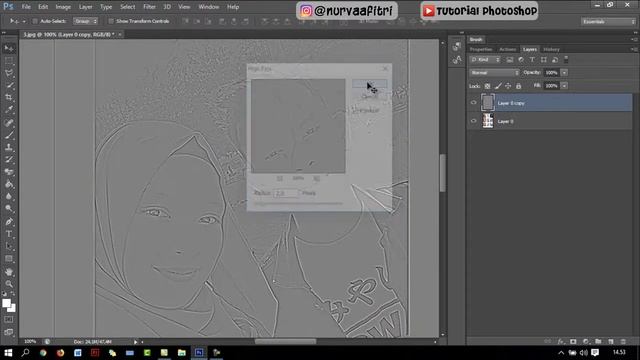Open the Auto-Select Group dropdown
Image resolution: width=640 pixels, height=360 pixels.
tap(86, 21)
